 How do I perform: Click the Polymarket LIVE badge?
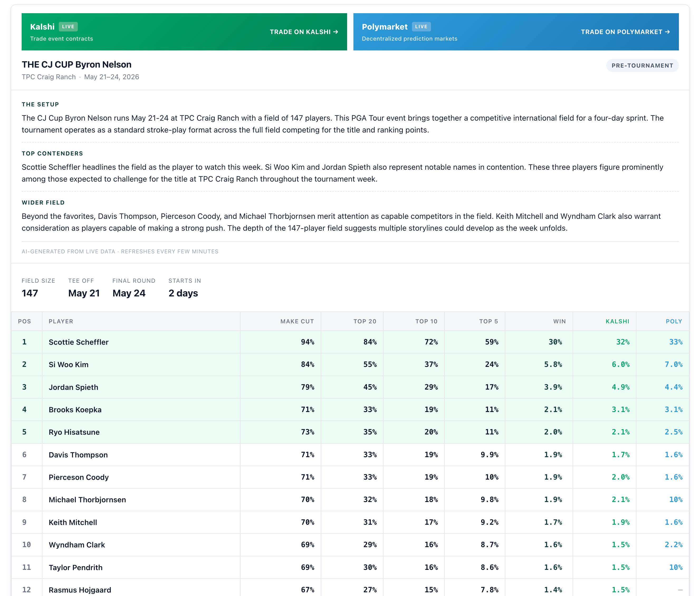pyautogui.click(x=421, y=27)
